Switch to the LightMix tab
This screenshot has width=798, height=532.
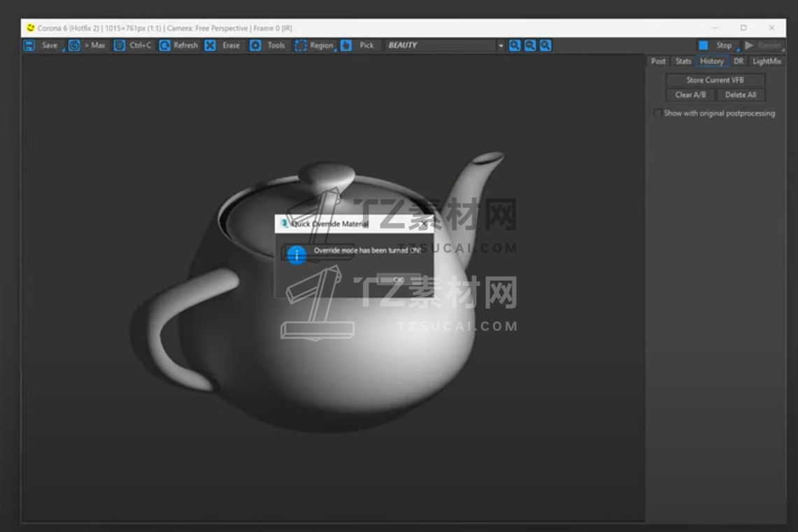767,62
